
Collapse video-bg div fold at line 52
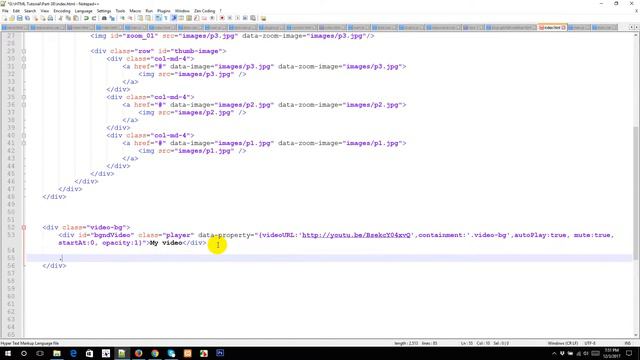[x=24, y=227]
